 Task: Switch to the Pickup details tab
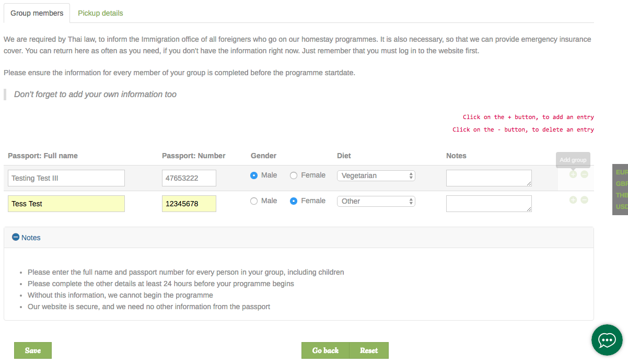click(x=100, y=13)
